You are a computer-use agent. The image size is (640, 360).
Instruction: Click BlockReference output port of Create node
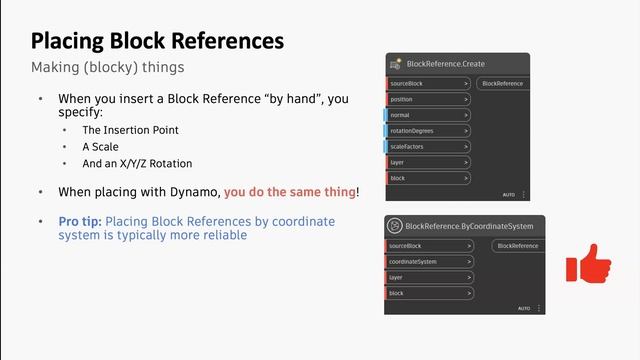click(503, 84)
